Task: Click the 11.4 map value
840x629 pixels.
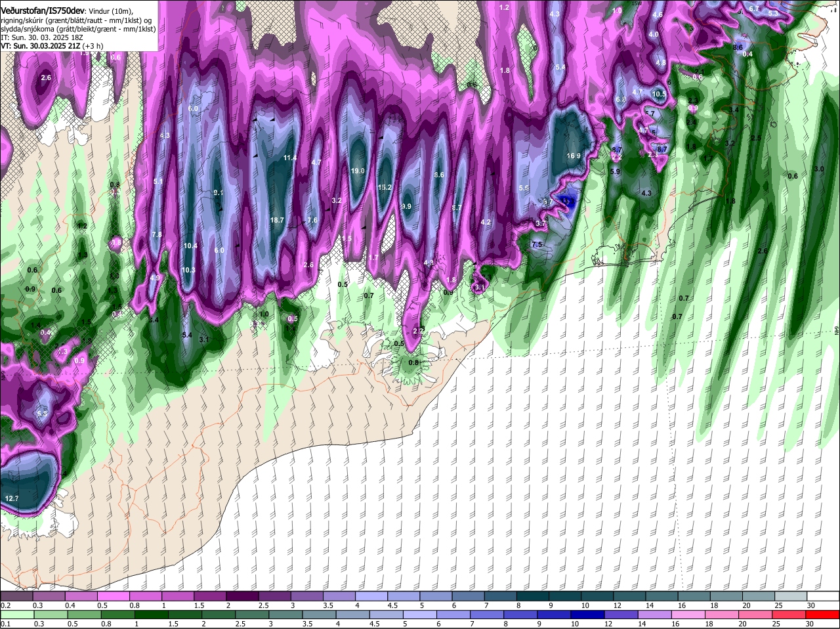Action: [290, 158]
